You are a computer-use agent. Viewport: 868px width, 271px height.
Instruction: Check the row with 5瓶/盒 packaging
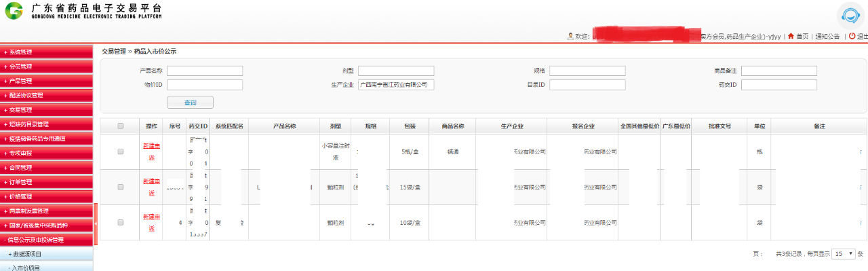121,152
